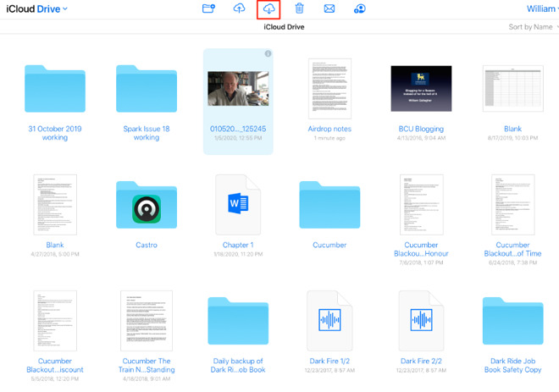The image size is (559, 392).
Task: Open the Spark Issue 18 working folder
Action: tap(146, 89)
